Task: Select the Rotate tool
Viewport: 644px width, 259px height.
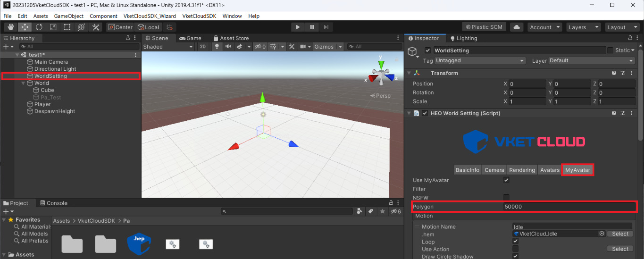Action: click(39, 27)
